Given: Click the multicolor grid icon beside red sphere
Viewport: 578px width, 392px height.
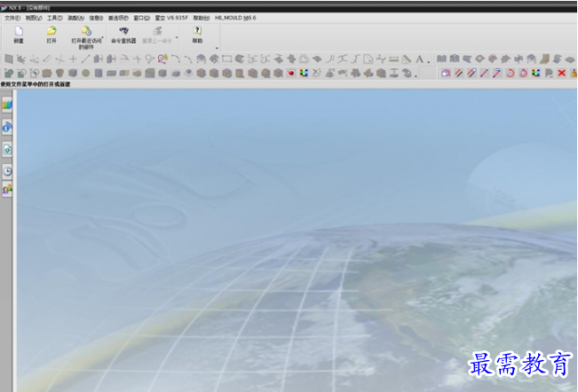Looking at the screenshot, I should coord(304,74).
